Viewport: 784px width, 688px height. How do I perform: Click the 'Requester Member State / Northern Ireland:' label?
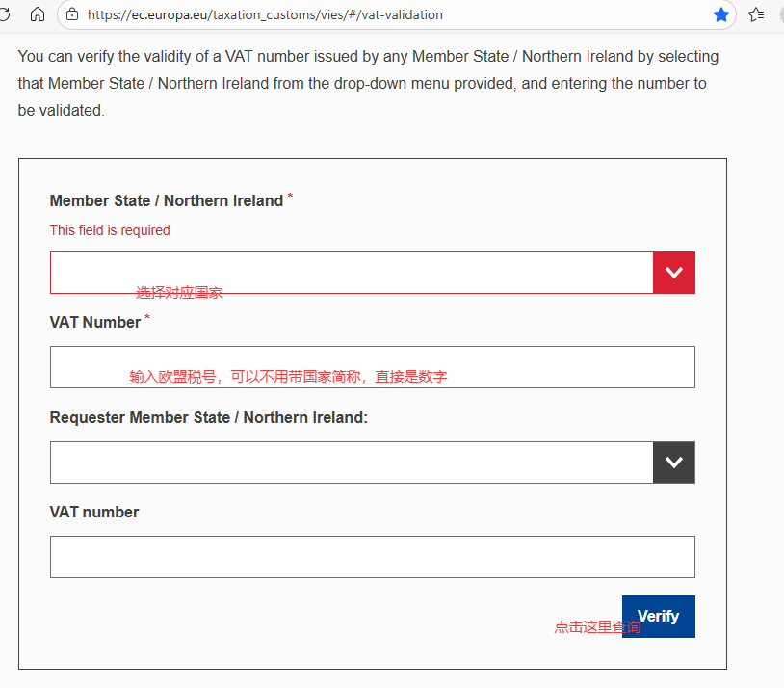tap(209, 417)
